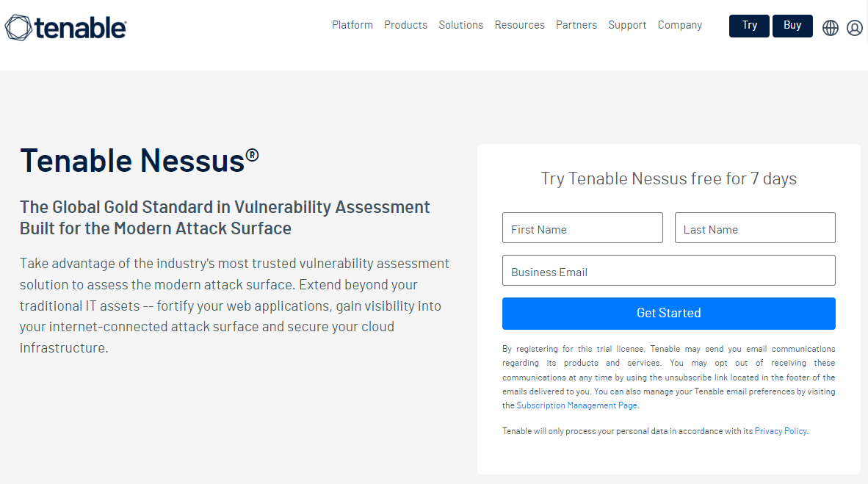Viewport: 868px width, 484px height.
Task: View the Privacy Policy
Action: (x=780, y=430)
